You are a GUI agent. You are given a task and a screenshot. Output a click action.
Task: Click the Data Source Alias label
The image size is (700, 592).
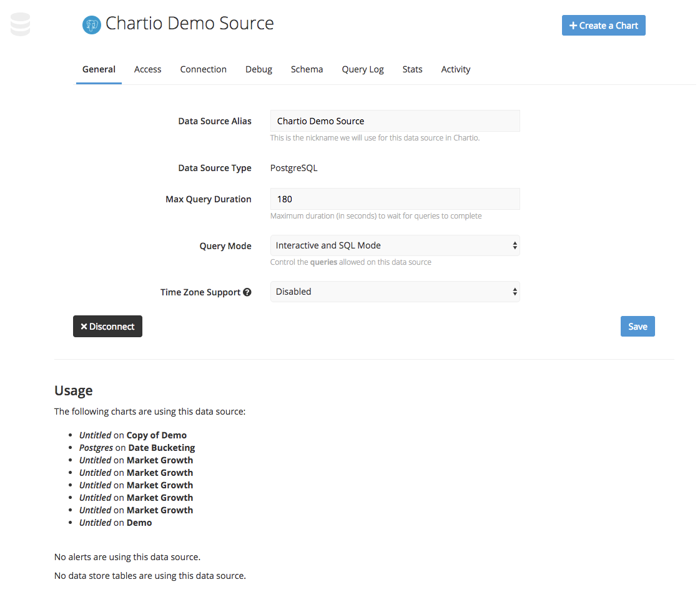[x=215, y=121]
